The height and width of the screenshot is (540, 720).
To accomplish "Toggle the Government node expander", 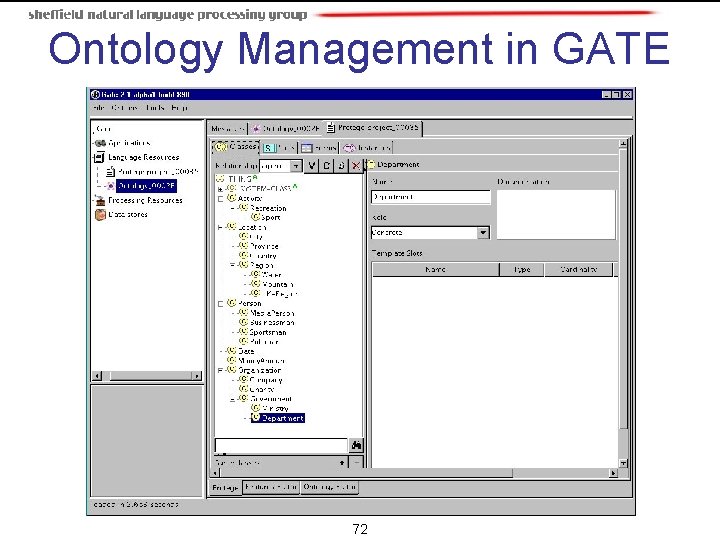I will click(x=232, y=399).
